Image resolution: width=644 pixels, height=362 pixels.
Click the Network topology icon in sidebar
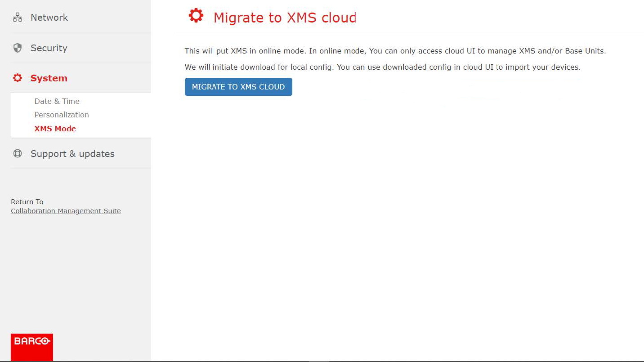tap(18, 18)
